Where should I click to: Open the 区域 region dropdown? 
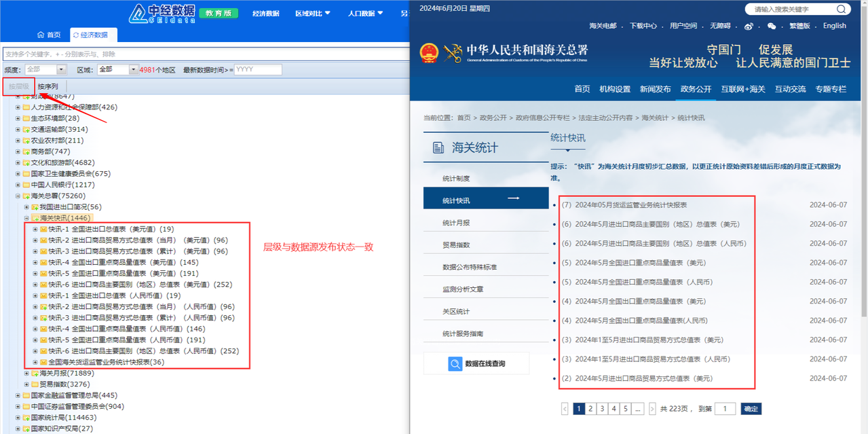[133, 69]
